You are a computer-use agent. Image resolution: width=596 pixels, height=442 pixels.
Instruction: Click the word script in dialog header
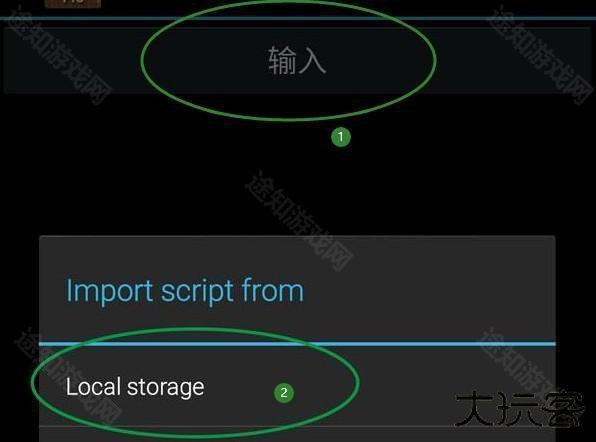tap(197, 291)
